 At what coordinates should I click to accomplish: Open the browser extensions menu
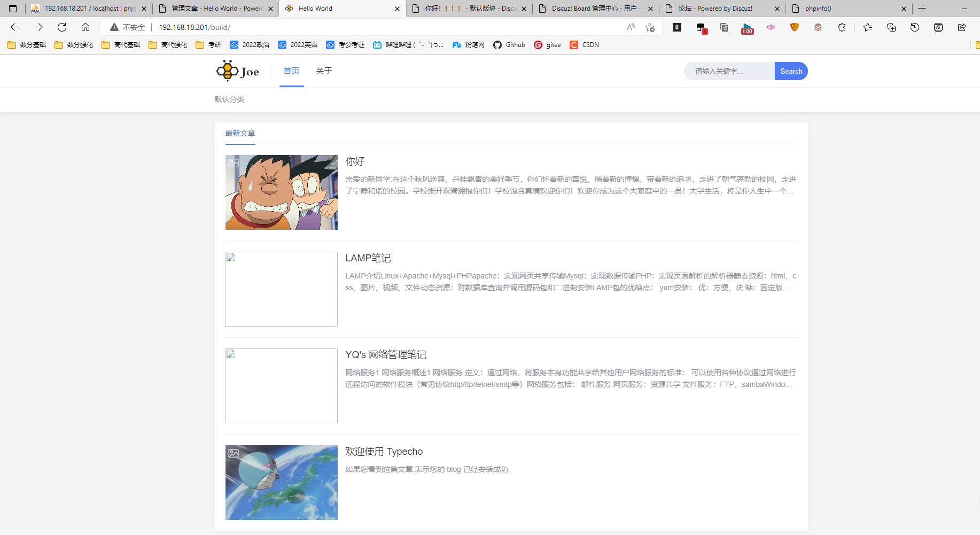coord(842,27)
